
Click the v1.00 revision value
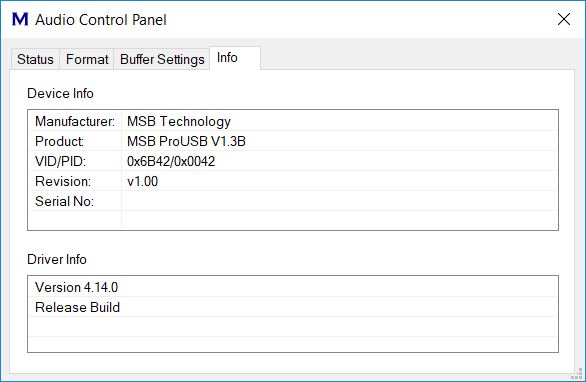[142, 181]
